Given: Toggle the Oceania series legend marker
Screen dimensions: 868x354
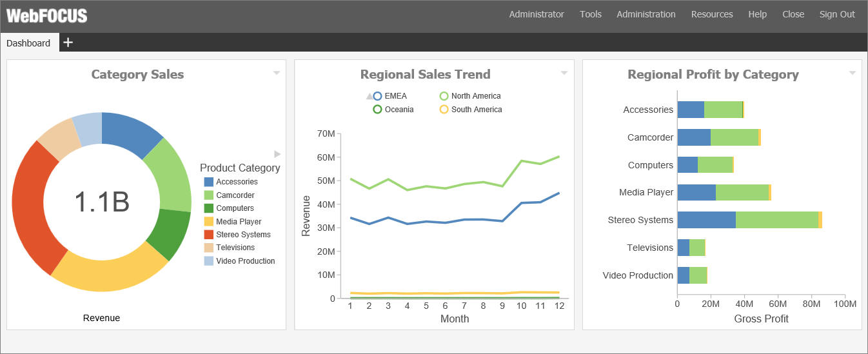Looking at the screenshot, I should (378, 110).
